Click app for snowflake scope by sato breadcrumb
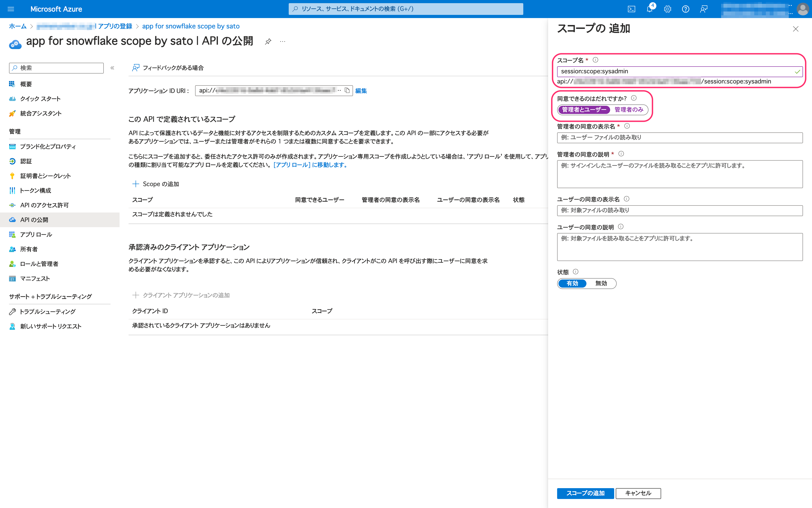 tap(191, 26)
